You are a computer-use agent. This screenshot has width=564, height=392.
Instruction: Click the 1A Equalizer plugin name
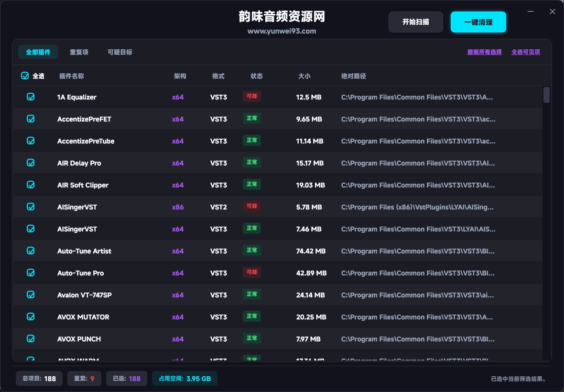point(76,97)
